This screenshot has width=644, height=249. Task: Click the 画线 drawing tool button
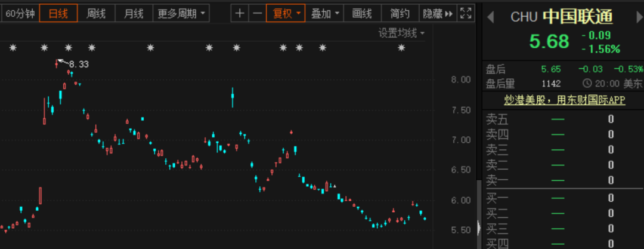(x=363, y=14)
